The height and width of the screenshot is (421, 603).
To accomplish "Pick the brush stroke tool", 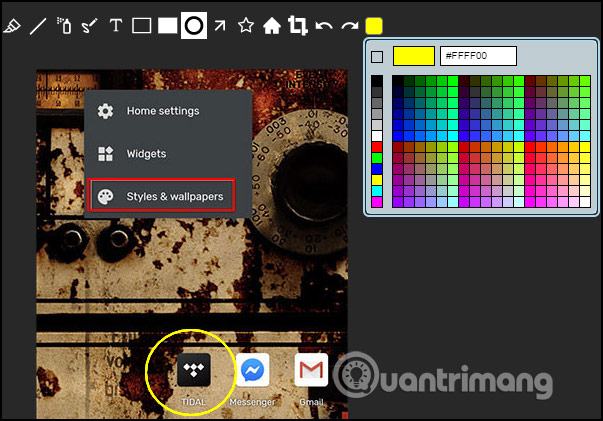I will 90,26.
